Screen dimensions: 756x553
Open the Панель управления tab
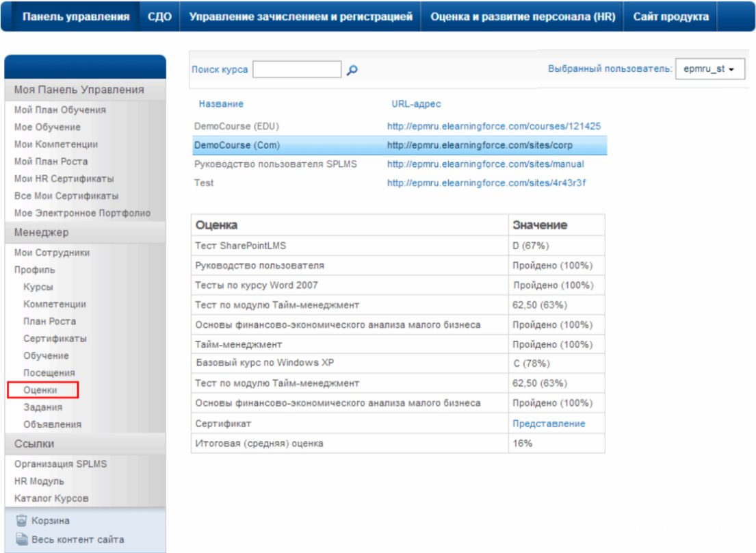click(x=76, y=16)
